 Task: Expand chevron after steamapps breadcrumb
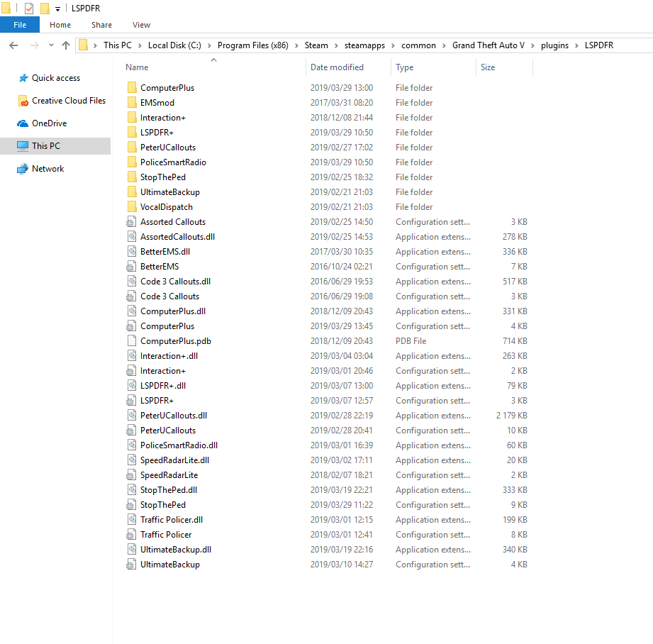coord(393,45)
